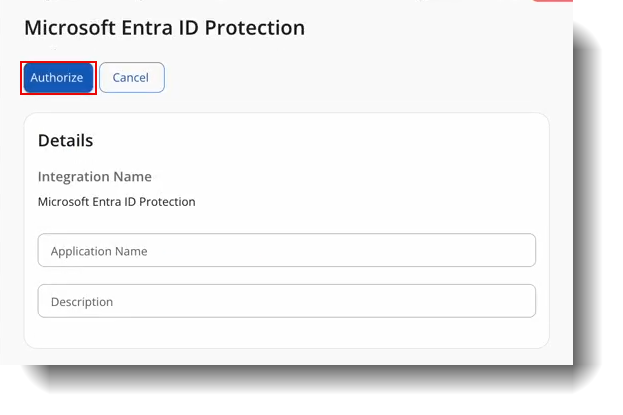Click the Integration Name label
623x415 pixels.
(x=95, y=176)
